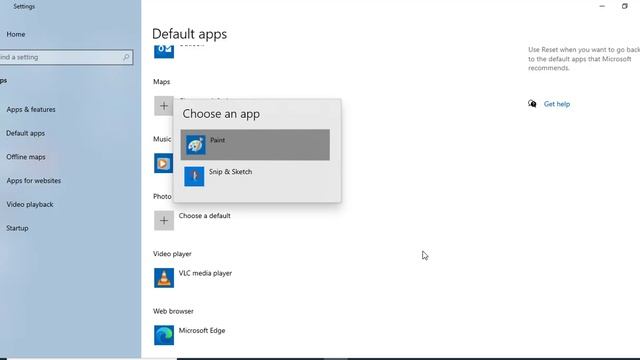Open Video playback settings

30,204
